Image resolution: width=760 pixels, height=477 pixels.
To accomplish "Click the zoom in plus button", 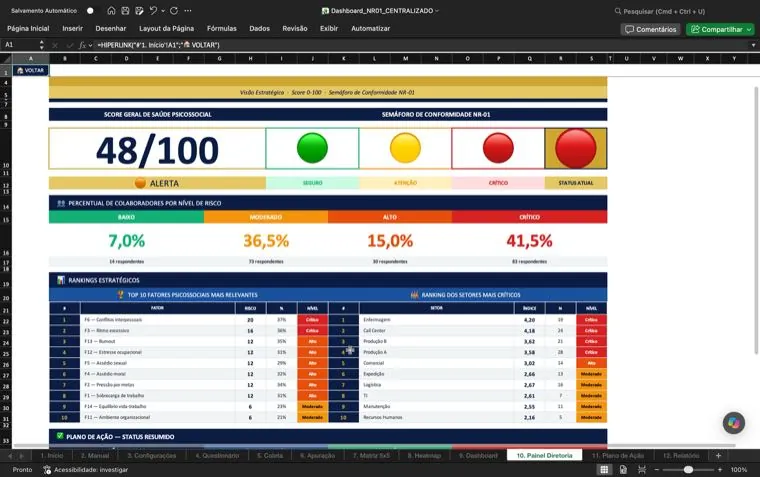I will 720,470.
